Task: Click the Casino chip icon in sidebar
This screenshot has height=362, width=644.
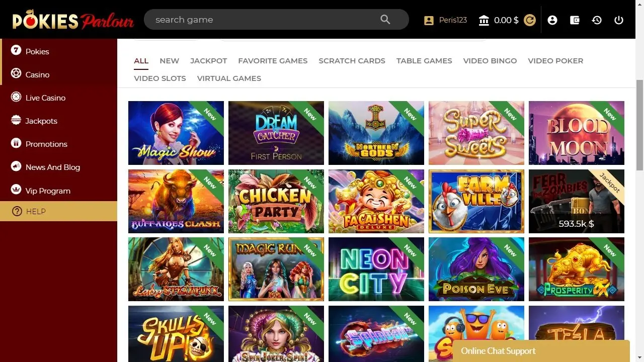Action: [x=16, y=73]
